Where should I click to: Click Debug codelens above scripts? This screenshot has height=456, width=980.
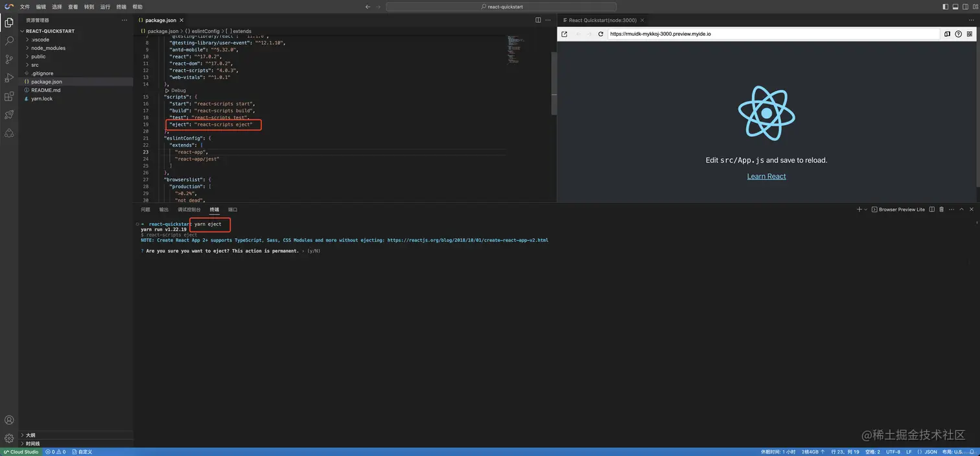176,90
